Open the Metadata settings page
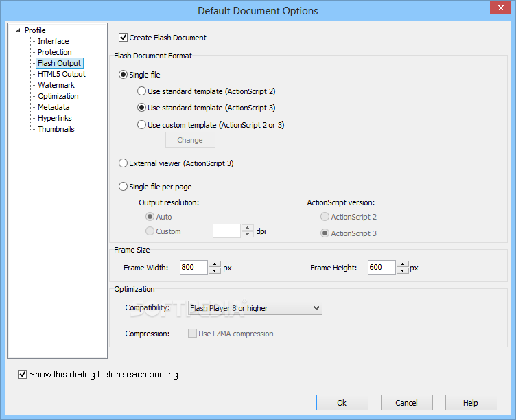Image resolution: width=516 pixels, height=420 pixels. point(54,107)
